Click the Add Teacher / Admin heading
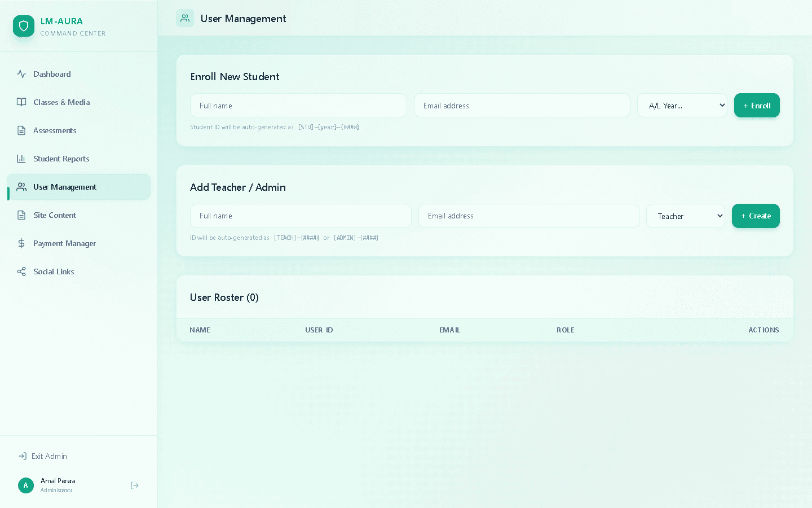 click(238, 187)
